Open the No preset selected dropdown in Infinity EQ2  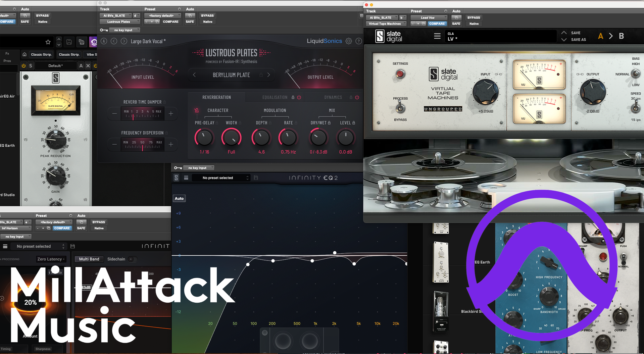[x=221, y=178]
